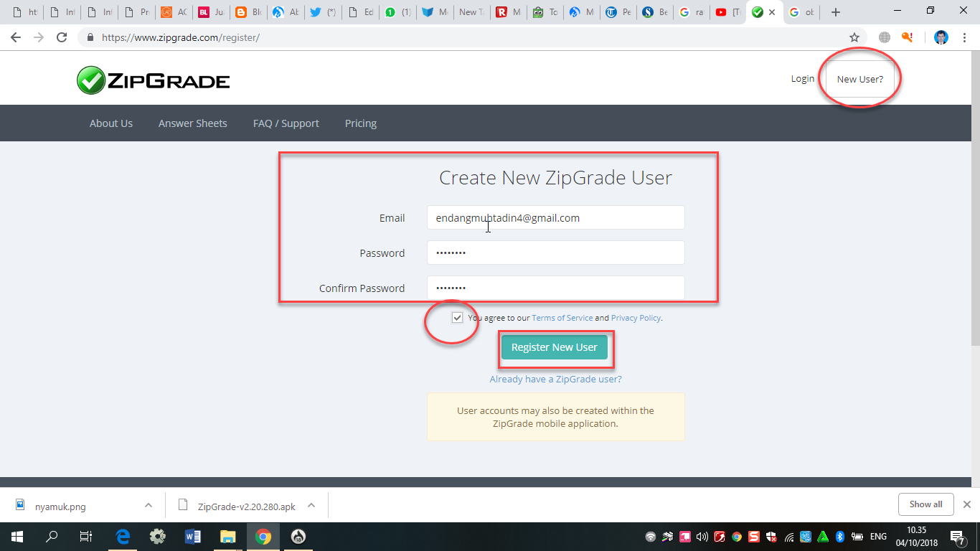Open Settings gear on taskbar
The height and width of the screenshot is (551, 980).
(x=158, y=537)
